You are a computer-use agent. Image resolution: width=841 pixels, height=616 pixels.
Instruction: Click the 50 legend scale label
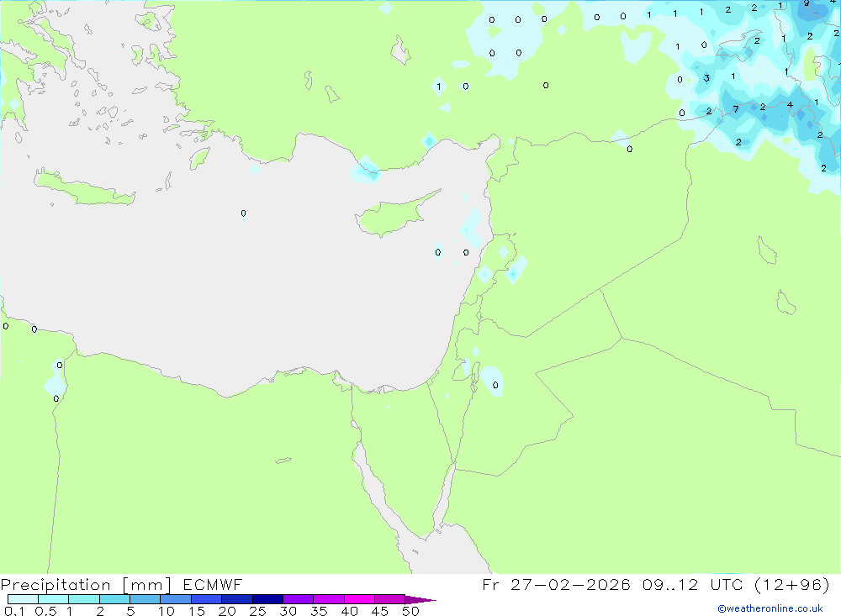pyautogui.click(x=410, y=611)
